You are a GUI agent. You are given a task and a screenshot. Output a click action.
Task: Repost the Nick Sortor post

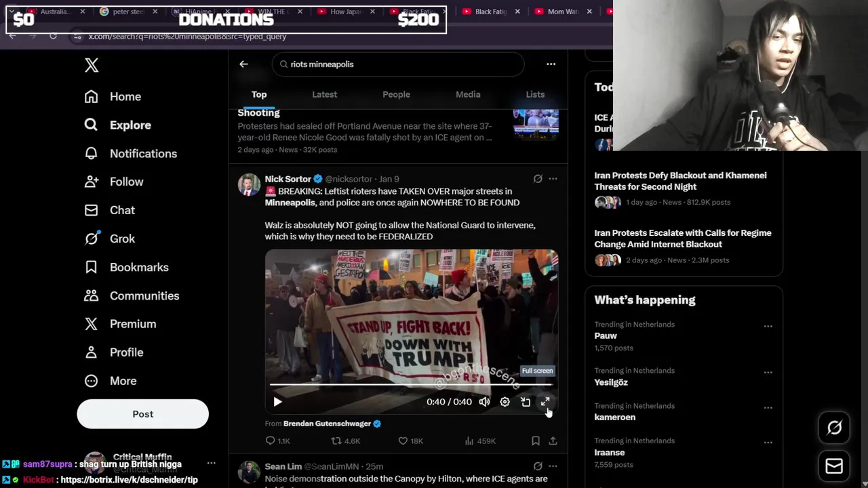pyautogui.click(x=345, y=441)
